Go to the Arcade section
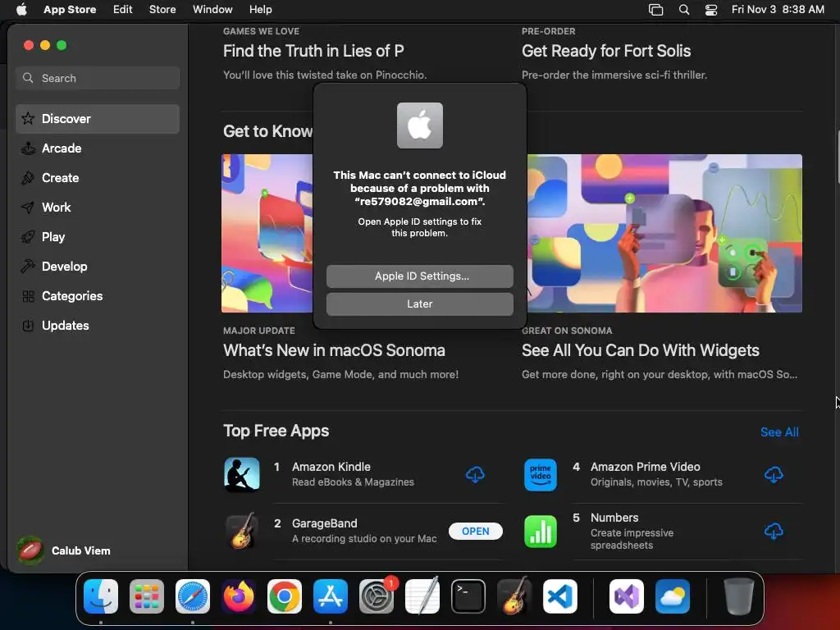Viewport: 840px width, 630px height. [98, 148]
